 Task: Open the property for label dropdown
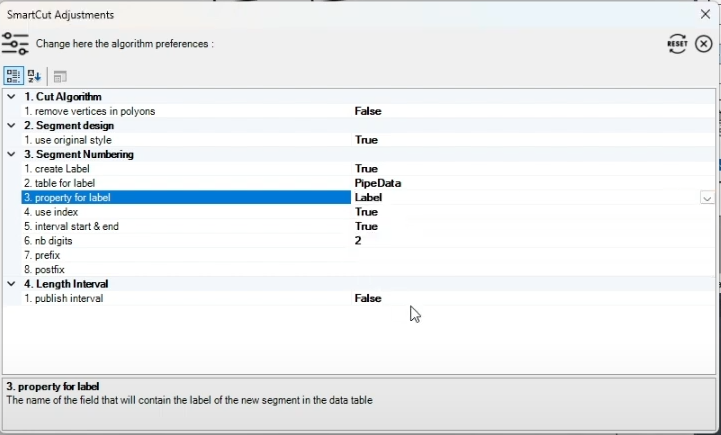(707, 198)
